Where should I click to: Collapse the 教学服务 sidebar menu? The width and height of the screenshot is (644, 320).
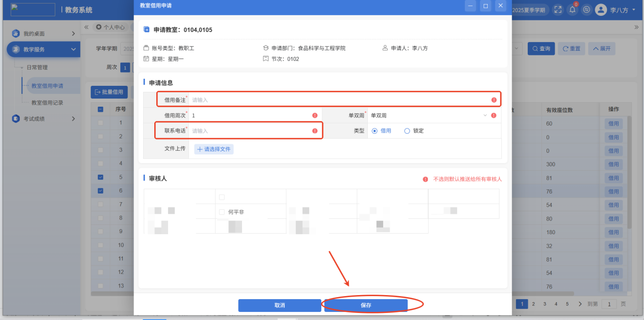coord(73,49)
